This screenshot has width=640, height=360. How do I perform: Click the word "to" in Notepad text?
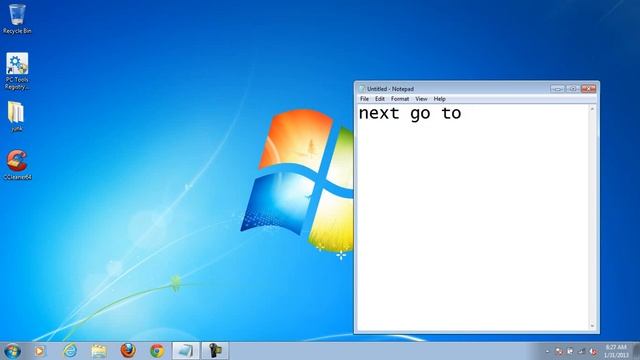451,113
